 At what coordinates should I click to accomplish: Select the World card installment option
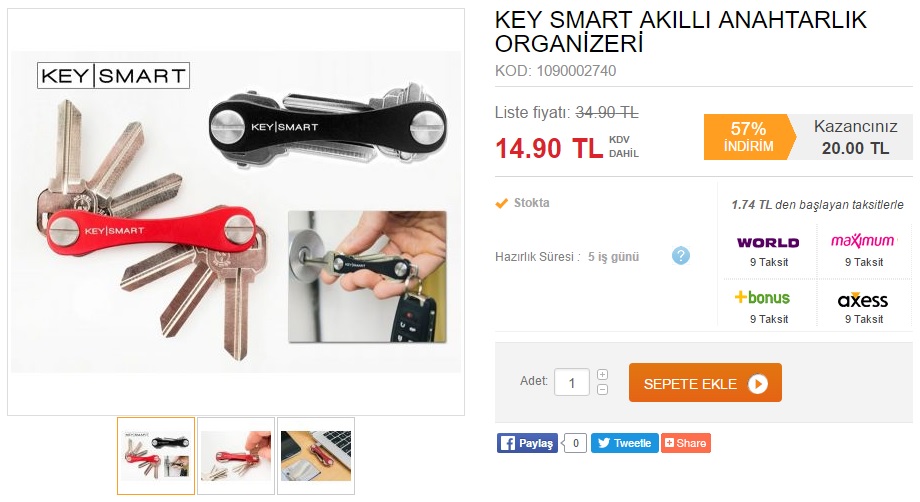tap(769, 250)
